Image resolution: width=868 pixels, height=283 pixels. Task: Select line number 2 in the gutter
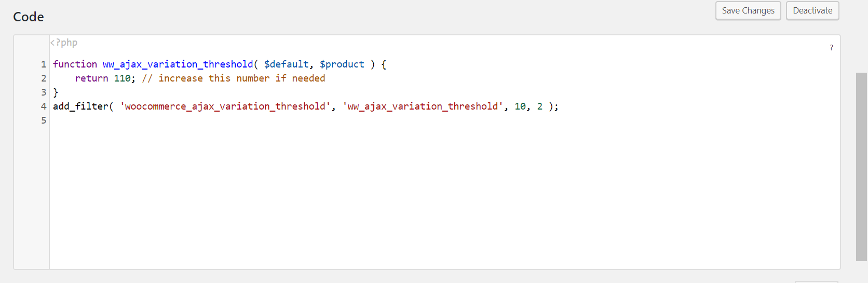[x=44, y=78]
